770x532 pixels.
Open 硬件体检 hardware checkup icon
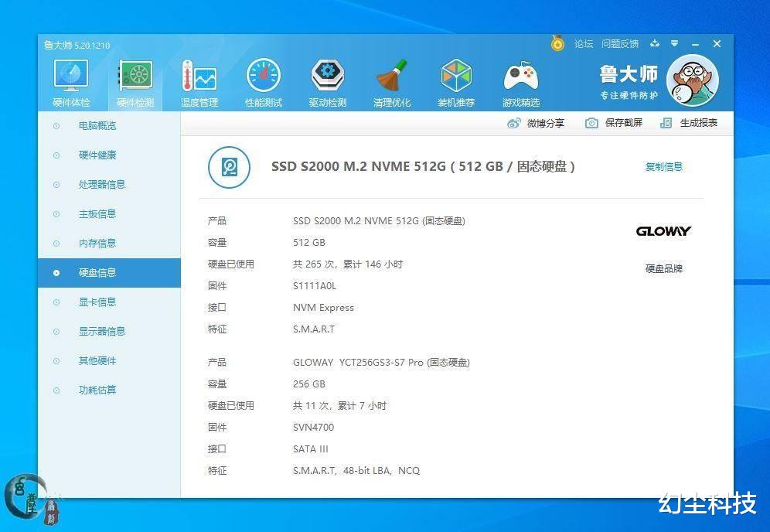coord(71,83)
